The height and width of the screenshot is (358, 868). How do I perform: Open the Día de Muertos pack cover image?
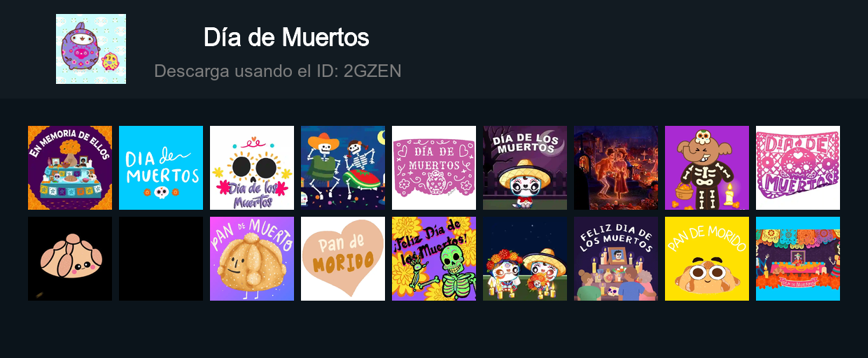[91, 49]
